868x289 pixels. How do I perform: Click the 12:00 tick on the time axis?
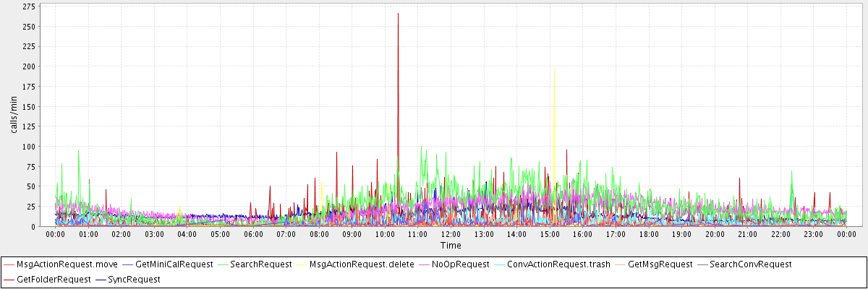[x=451, y=234]
